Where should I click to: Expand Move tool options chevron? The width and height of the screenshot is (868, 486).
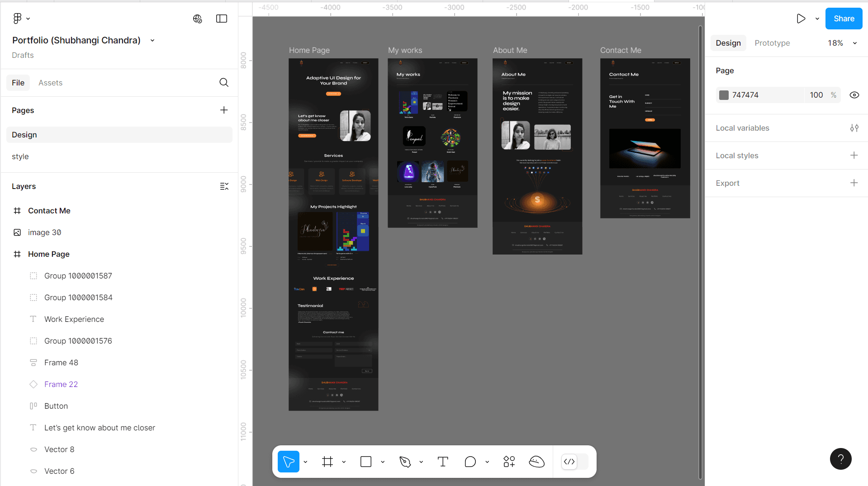click(306, 462)
